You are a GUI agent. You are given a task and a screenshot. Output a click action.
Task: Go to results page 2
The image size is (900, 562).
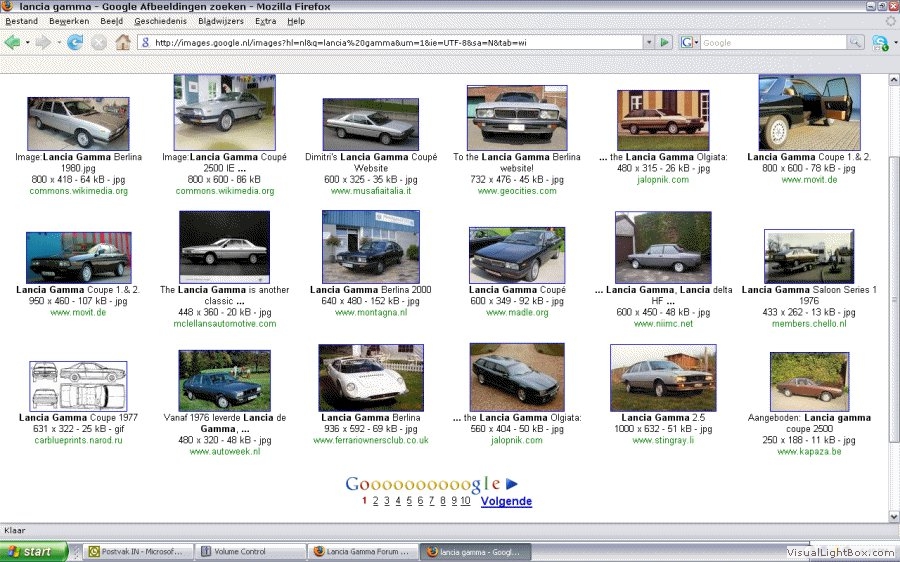pyautogui.click(x=375, y=501)
